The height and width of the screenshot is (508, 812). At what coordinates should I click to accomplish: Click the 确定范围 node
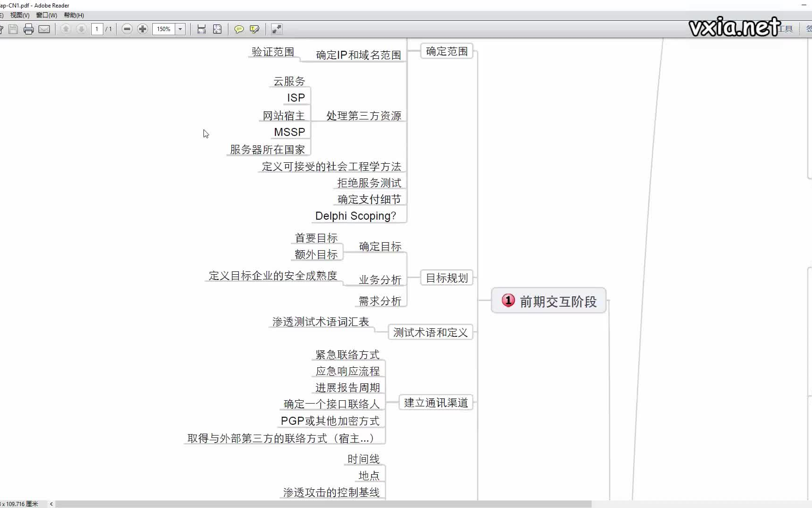[x=447, y=51]
